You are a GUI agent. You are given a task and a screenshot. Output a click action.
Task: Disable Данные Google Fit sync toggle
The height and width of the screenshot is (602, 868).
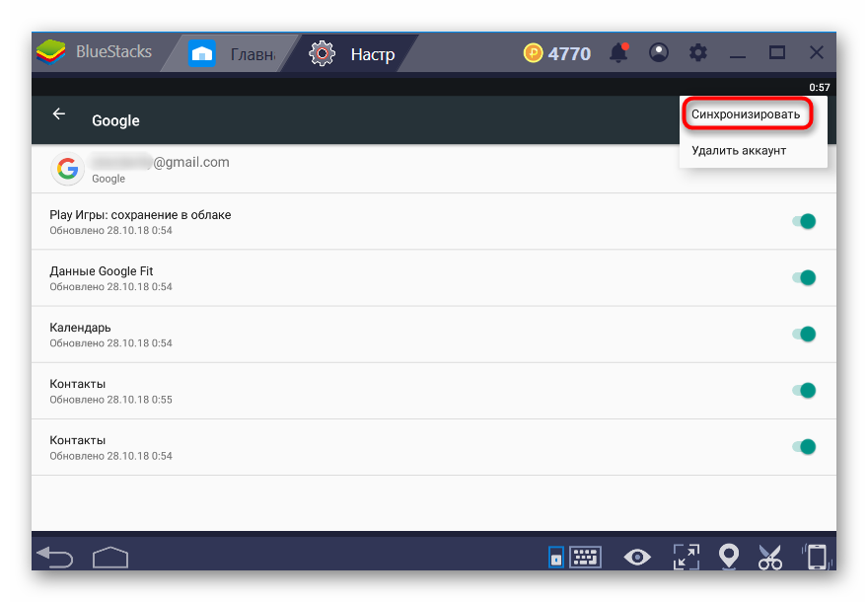[805, 277]
